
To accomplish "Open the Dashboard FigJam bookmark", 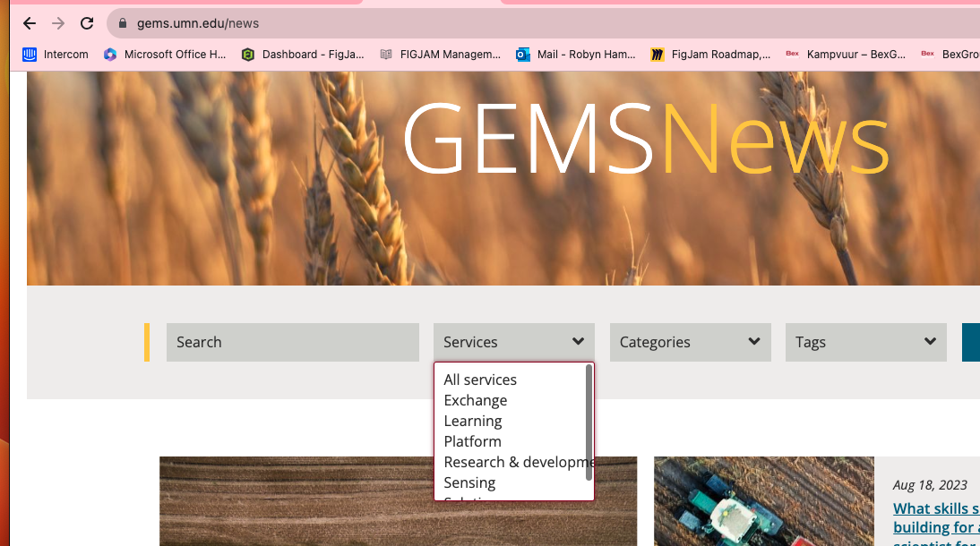I will pyautogui.click(x=303, y=55).
